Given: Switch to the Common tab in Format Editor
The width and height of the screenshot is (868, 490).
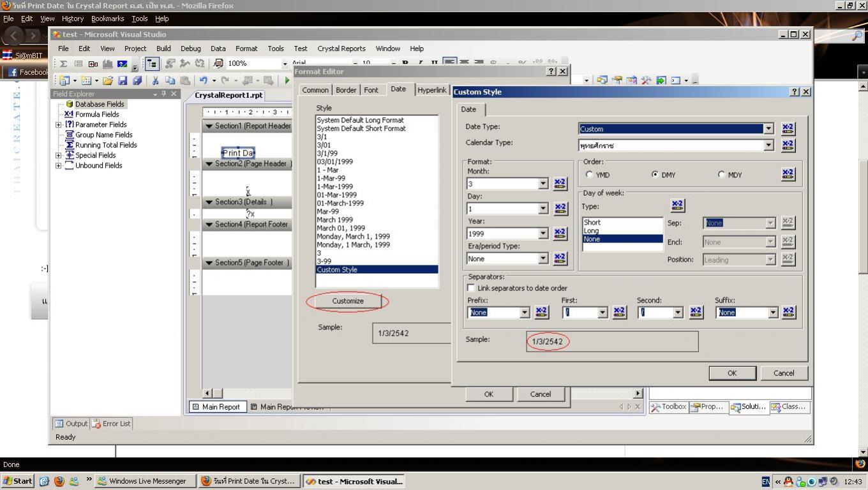Looking at the screenshot, I should pos(315,90).
